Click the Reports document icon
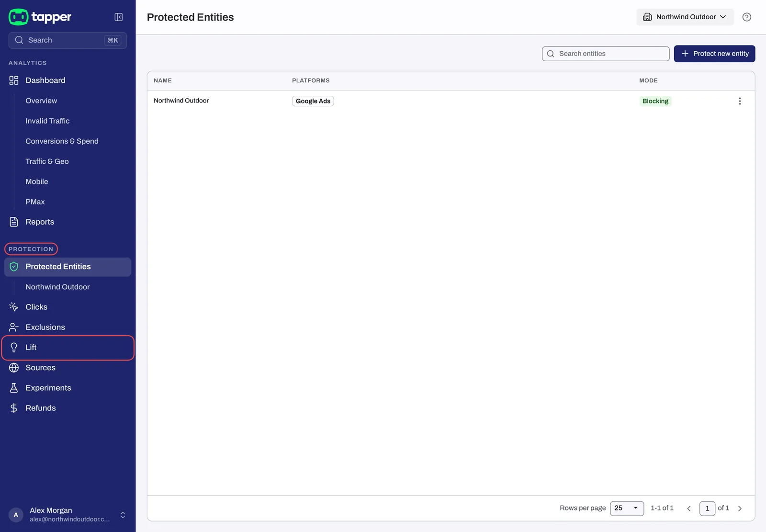This screenshot has width=766, height=532. click(x=14, y=222)
